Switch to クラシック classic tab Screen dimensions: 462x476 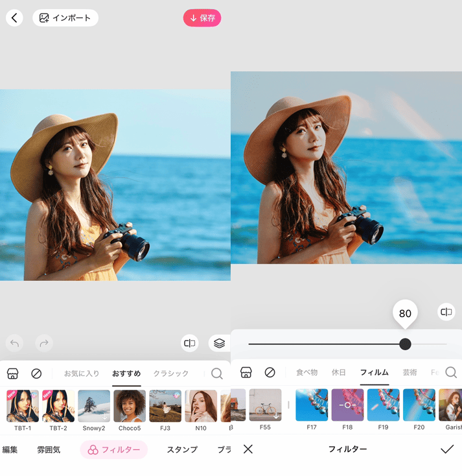pos(171,374)
